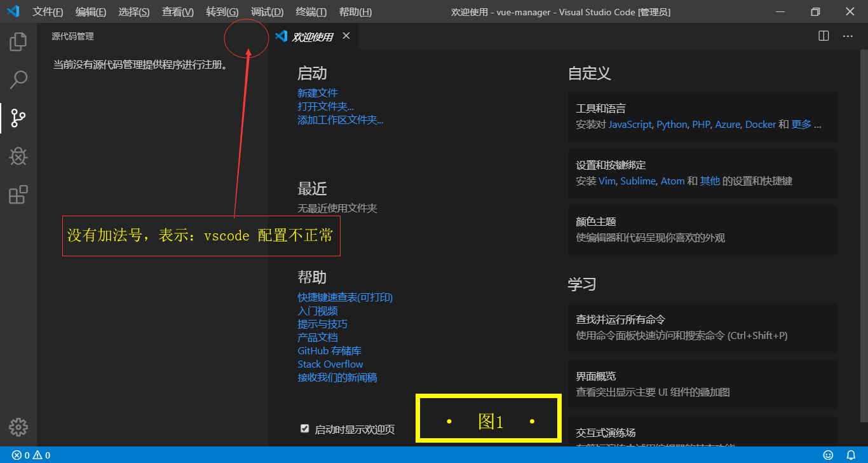Click the 启动 heading
Screen dimensions: 868x463
coord(312,73)
